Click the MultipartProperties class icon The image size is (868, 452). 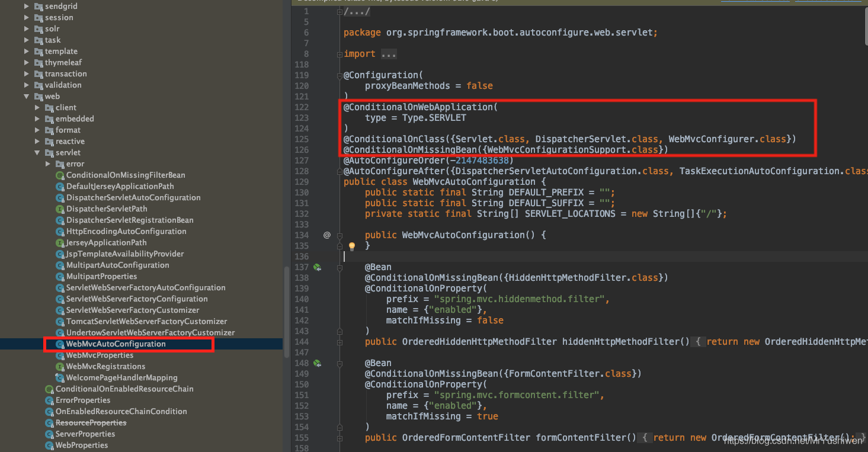(60, 277)
